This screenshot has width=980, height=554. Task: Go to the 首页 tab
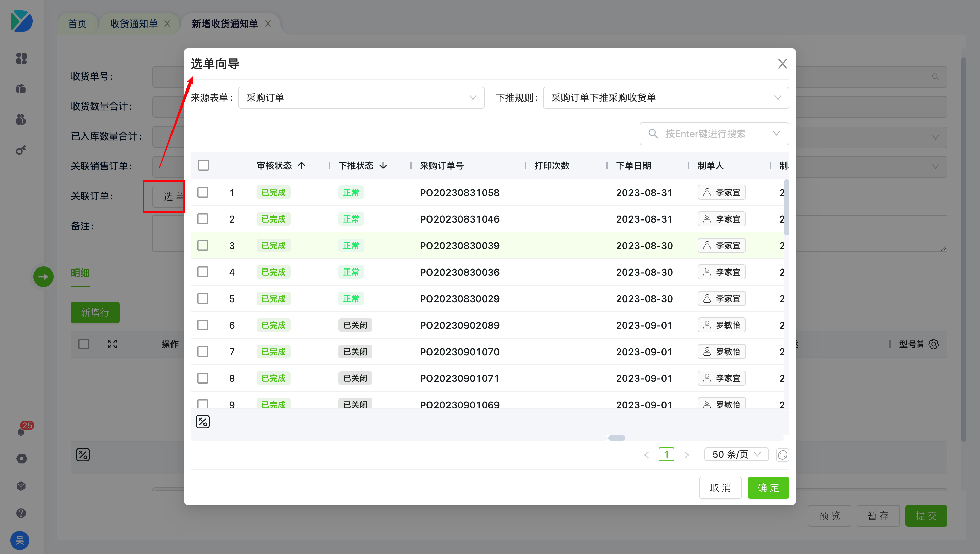78,24
